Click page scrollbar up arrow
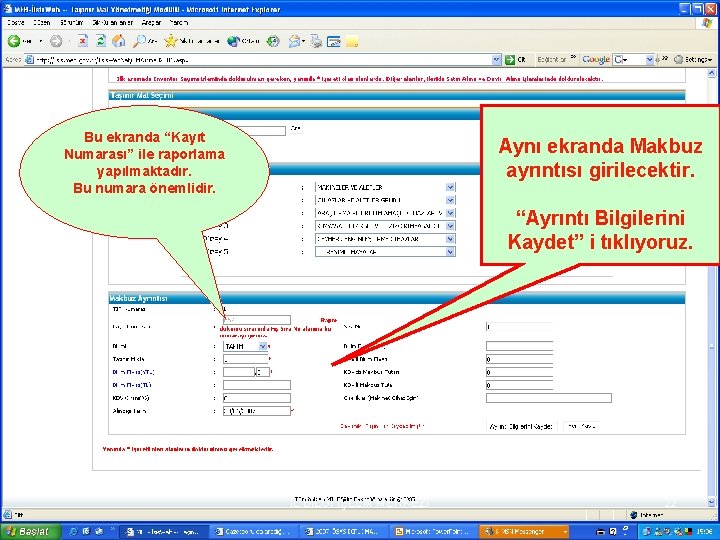The width and height of the screenshot is (720, 540). (x=712, y=73)
